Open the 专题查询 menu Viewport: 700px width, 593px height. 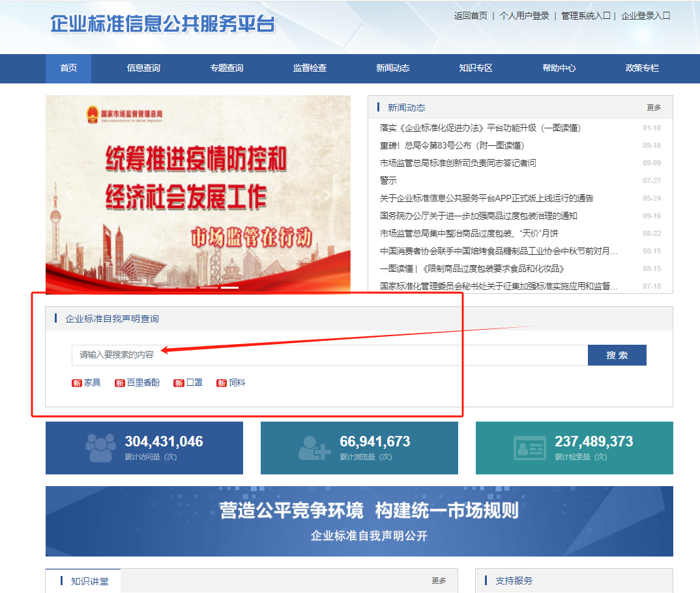tap(226, 68)
